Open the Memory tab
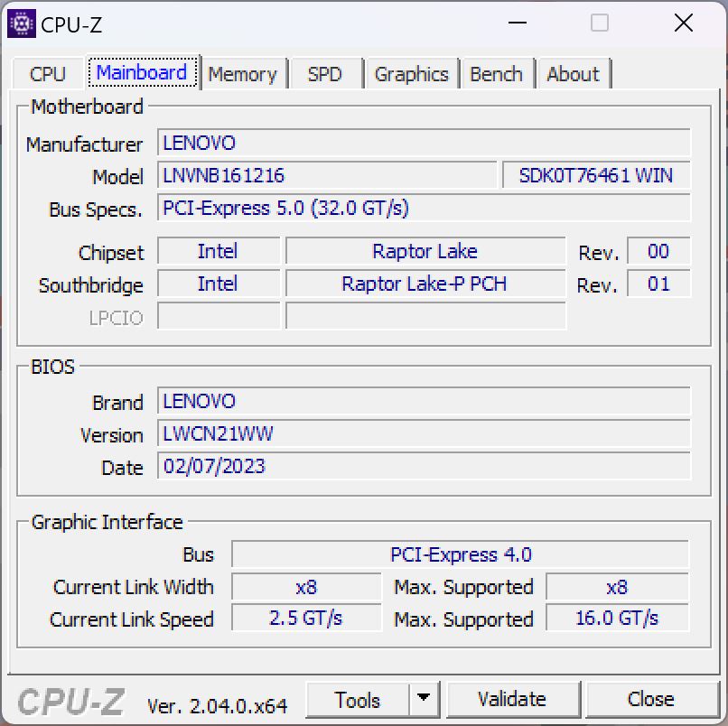The height and width of the screenshot is (726, 728). (x=242, y=74)
